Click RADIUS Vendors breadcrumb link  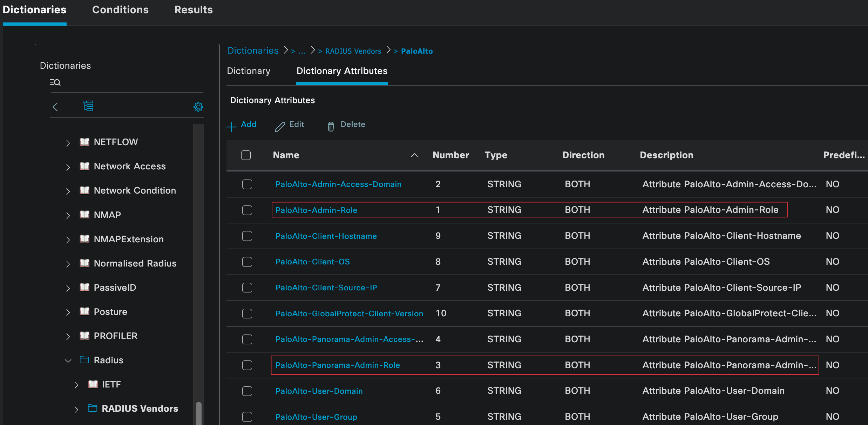tap(353, 51)
